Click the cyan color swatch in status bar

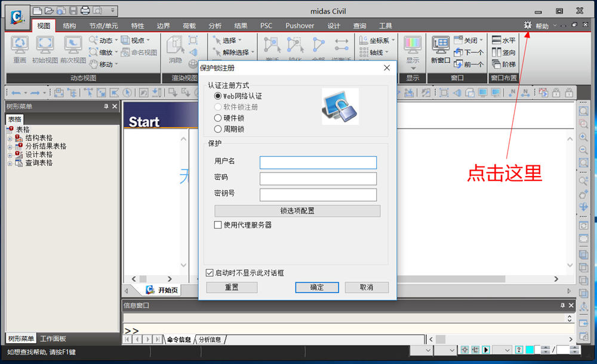coord(529,350)
